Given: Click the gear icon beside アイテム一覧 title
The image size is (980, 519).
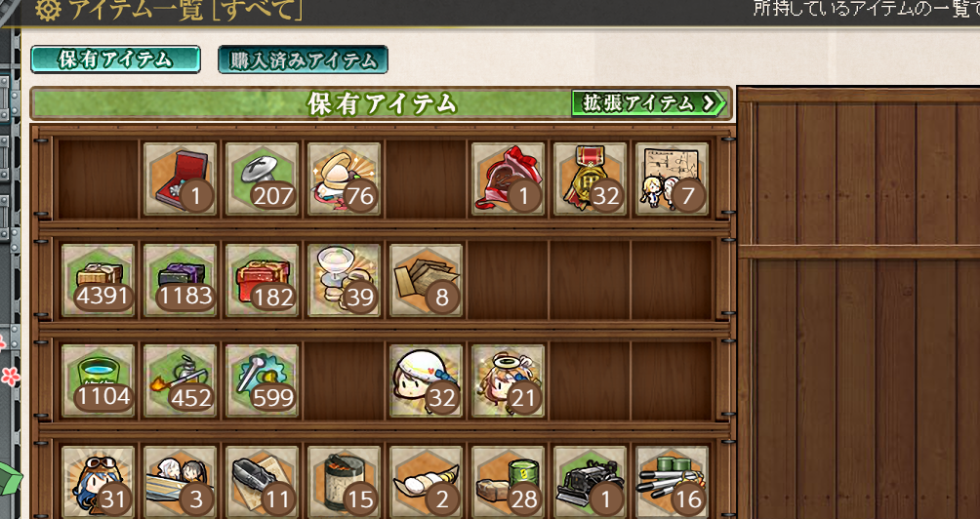Looking at the screenshot, I should 48,11.
